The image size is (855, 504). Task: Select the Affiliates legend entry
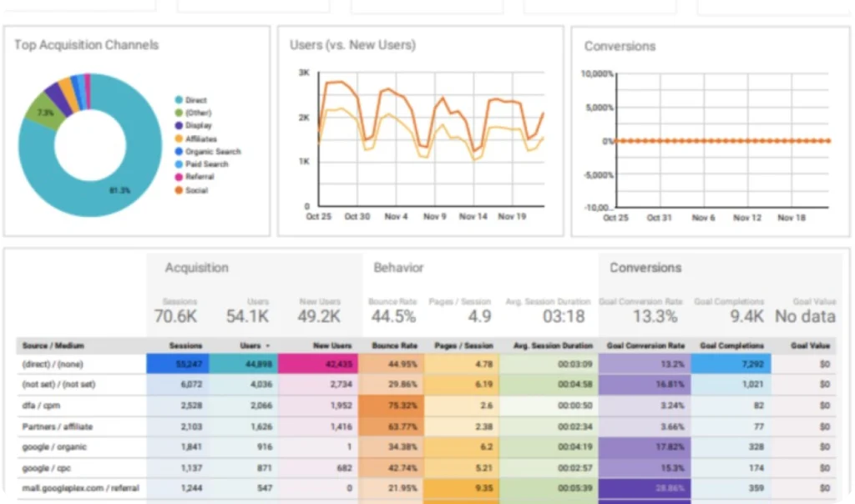[200, 139]
